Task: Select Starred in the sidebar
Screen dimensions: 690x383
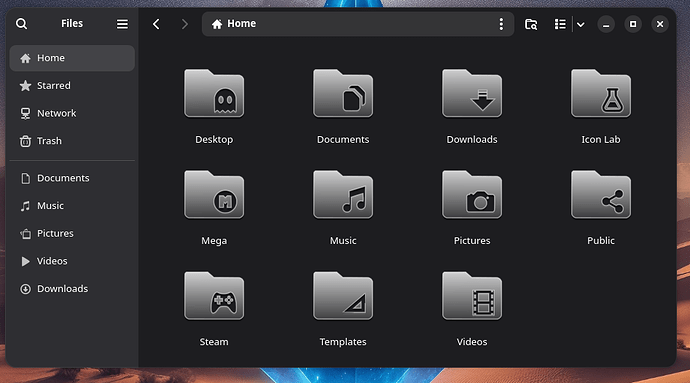Action: point(72,86)
